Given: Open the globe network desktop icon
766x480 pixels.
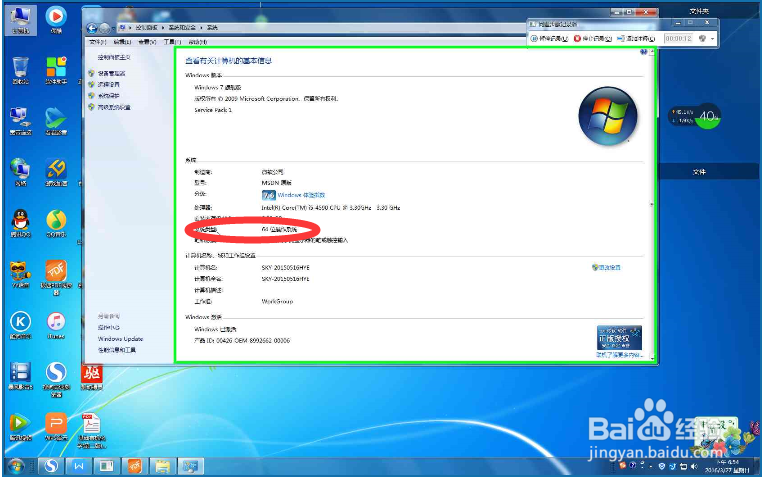Looking at the screenshot, I should 20,172.
